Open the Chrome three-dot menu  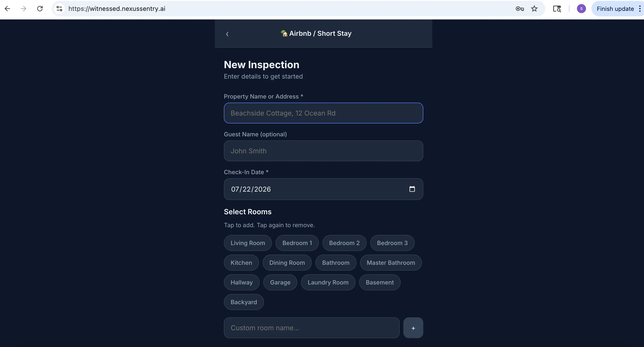(640, 9)
